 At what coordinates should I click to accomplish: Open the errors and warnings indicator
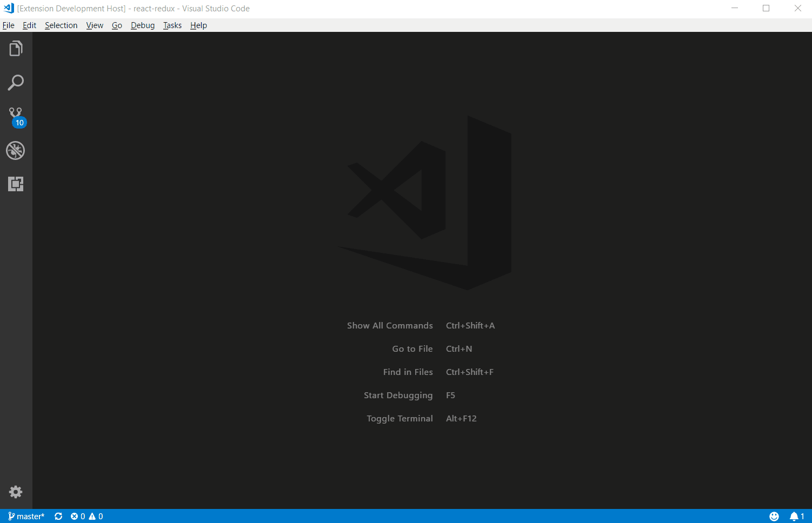point(88,516)
